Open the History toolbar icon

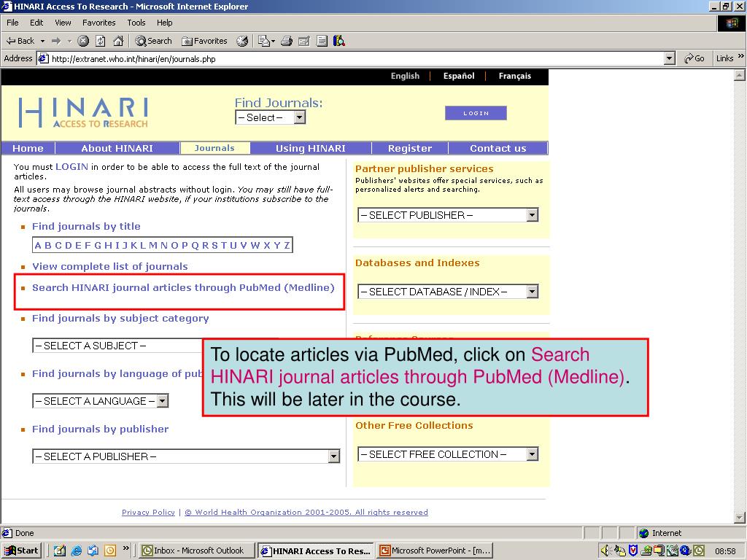click(242, 41)
